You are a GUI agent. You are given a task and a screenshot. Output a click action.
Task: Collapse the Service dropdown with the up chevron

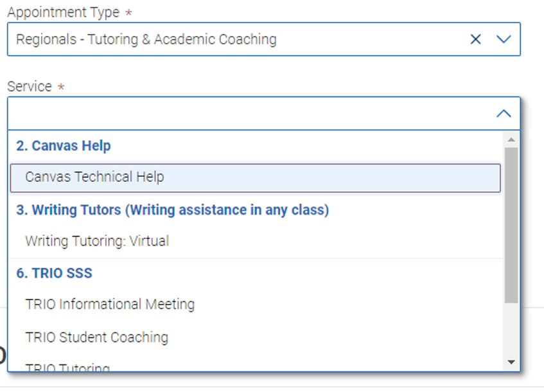click(504, 114)
